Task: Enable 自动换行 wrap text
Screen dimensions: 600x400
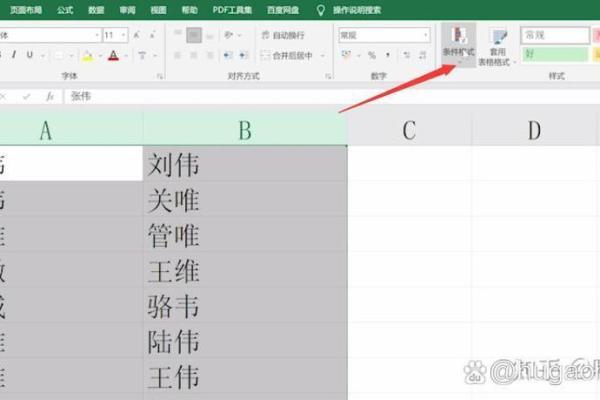Action: (x=283, y=36)
